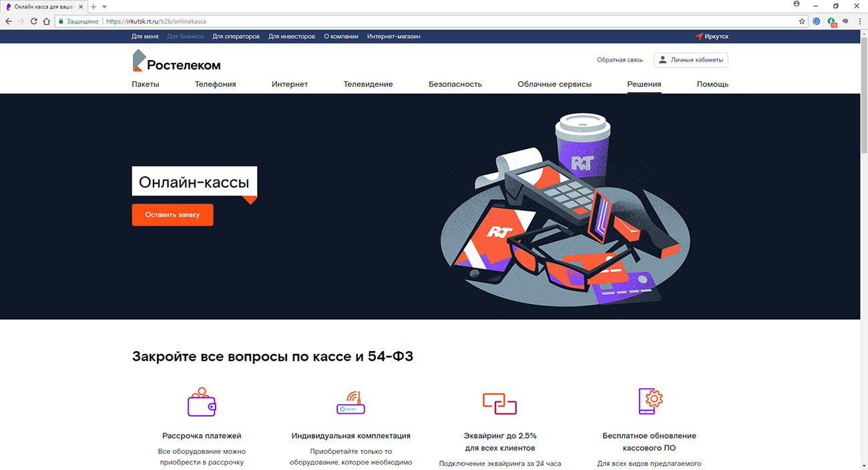Select the Онлайн касса browser tab
This screenshot has height=470, width=868.
pyautogui.click(x=44, y=6)
